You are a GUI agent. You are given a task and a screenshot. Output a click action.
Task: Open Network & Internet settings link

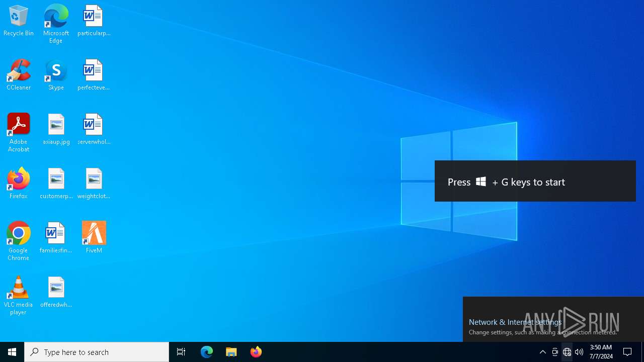[515, 322]
